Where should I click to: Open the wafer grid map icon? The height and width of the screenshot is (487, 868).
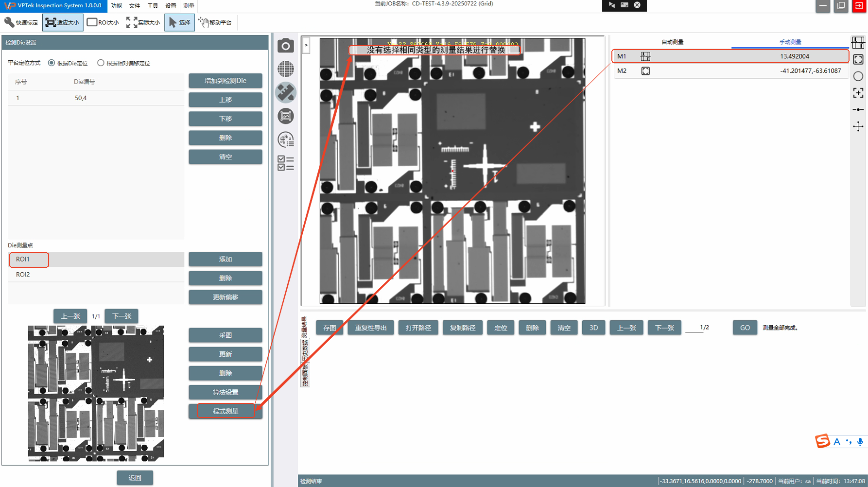pyautogui.click(x=286, y=69)
